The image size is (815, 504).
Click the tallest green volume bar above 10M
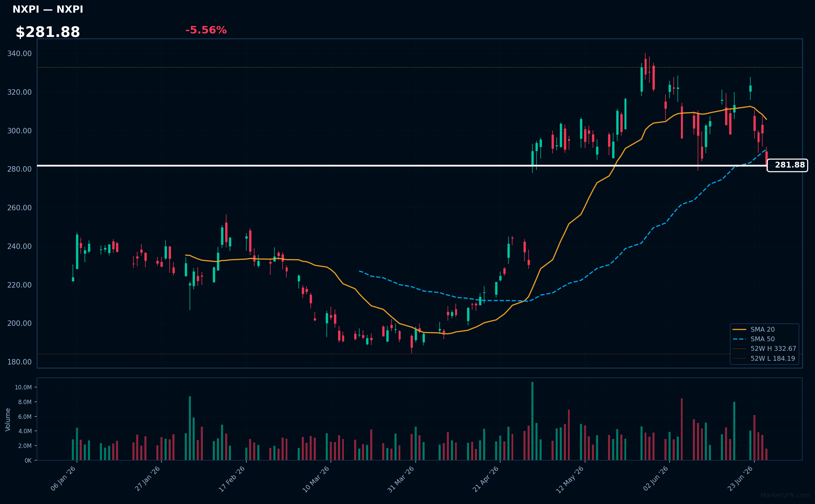pos(532,421)
